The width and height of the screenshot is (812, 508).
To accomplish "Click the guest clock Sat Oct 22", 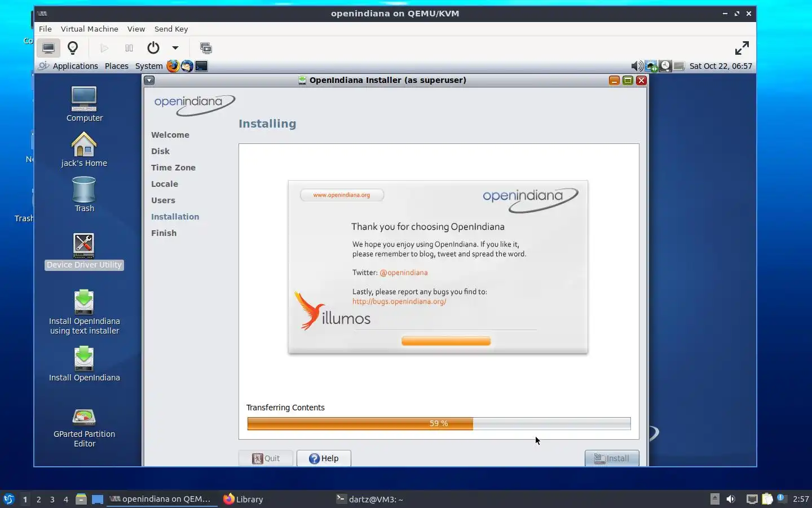I will [721, 66].
